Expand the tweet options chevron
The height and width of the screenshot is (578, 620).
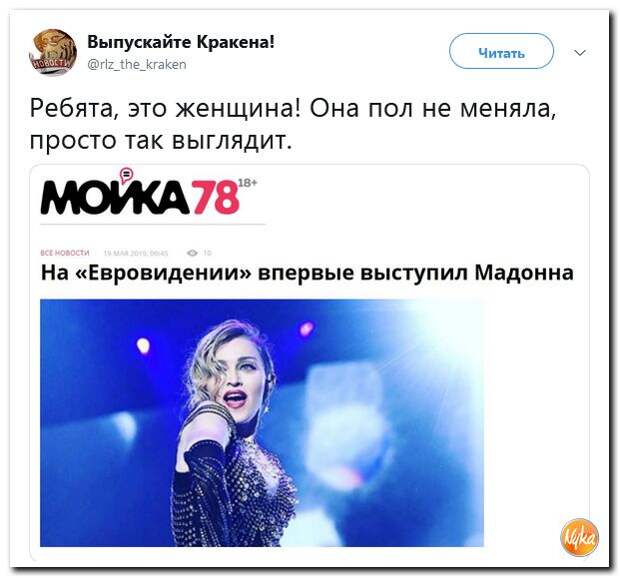[x=579, y=53]
